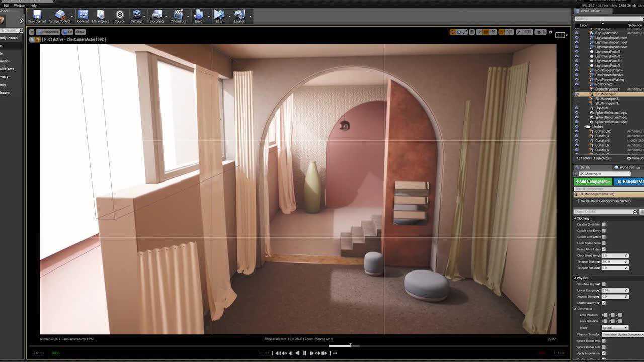Toggle Lock Position X checkbox

coord(605,315)
